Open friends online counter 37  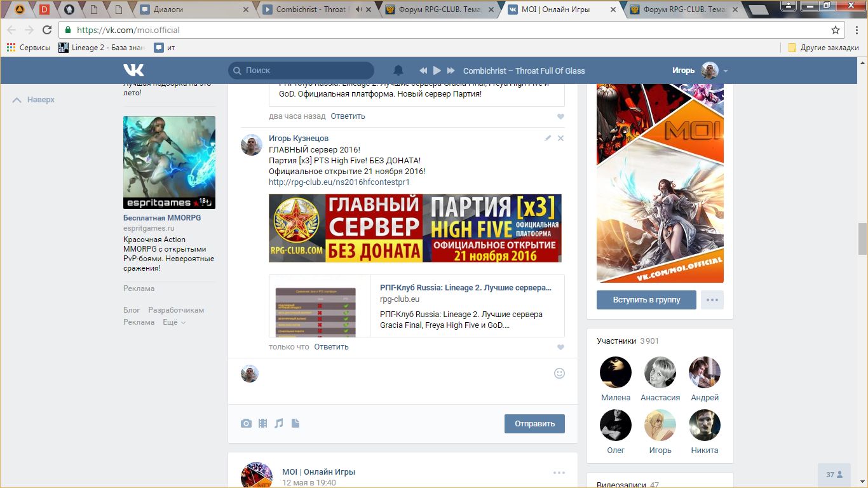[x=834, y=475]
